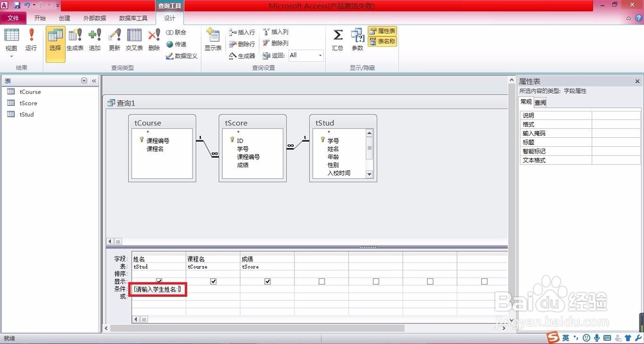644x344 pixels.
Task: Switch to the 设计 ribbon tab
Action: [x=169, y=18]
